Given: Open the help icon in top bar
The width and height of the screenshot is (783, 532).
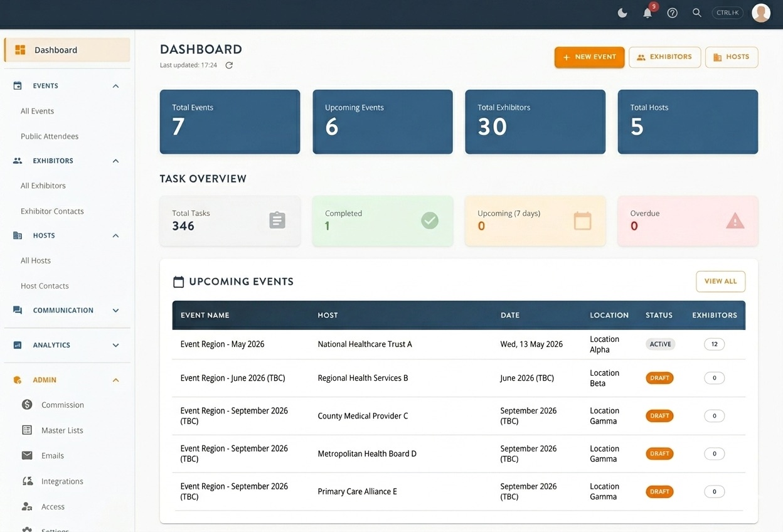Looking at the screenshot, I should pyautogui.click(x=672, y=13).
